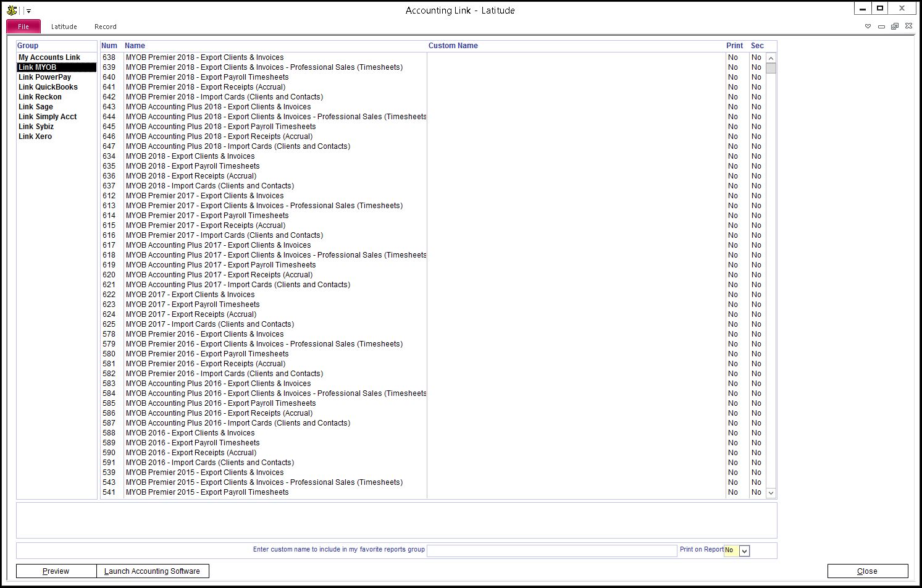Image resolution: width=922 pixels, height=588 pixels.
Task: Click Sec value No in row 644
Action: 756,117
